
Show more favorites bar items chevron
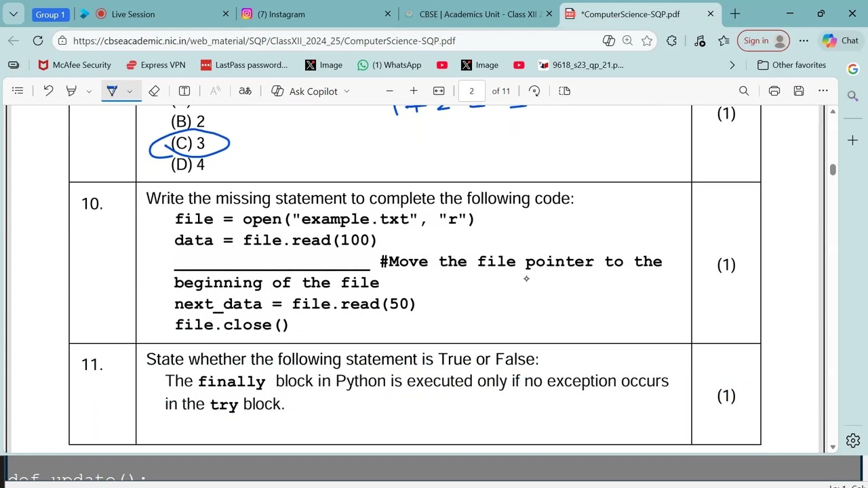pos(732,65)
